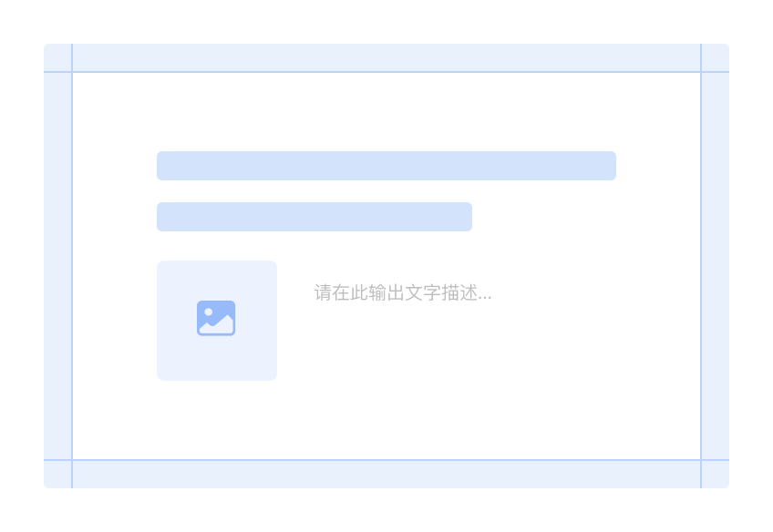Click the image placeholder icon
This screenshot has height=532, width=773.
point(216,318)
